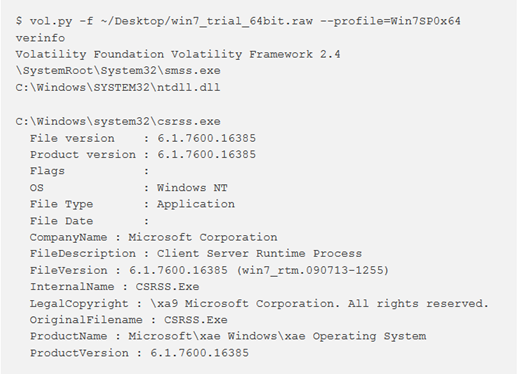
Task: Click the vol.py command line text
Action: coord(238,21)
